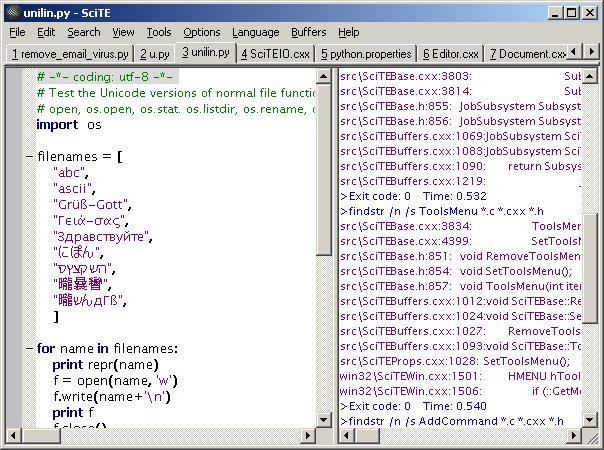Click the 'print repr(name)' line
The width and height of the screenshot is (604, 450).
(x=106, y=364)
